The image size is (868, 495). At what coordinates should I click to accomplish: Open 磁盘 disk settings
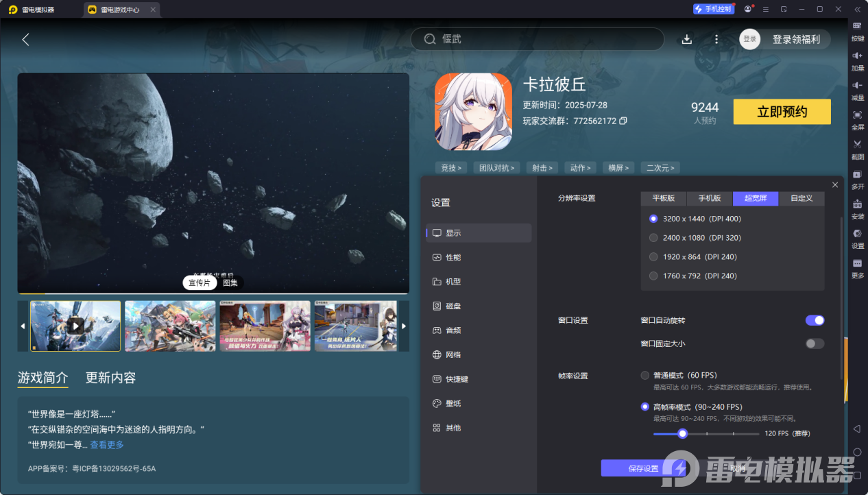coord(479,306)
